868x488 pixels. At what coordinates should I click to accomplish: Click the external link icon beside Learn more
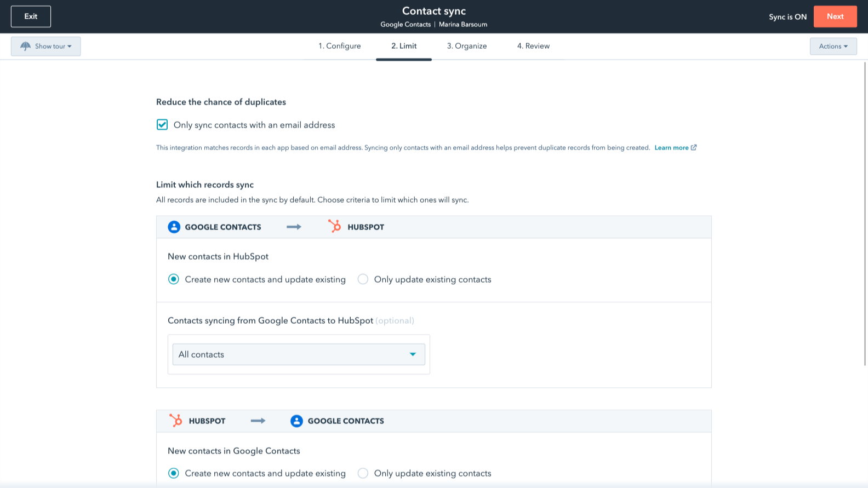pyautogui.click(x=694, y=147)
